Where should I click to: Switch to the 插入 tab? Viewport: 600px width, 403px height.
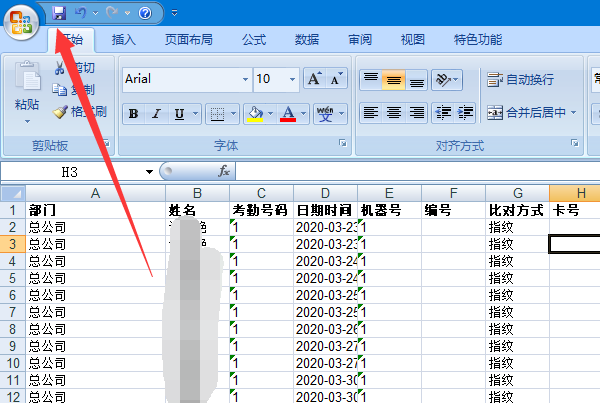coord(124,39)
